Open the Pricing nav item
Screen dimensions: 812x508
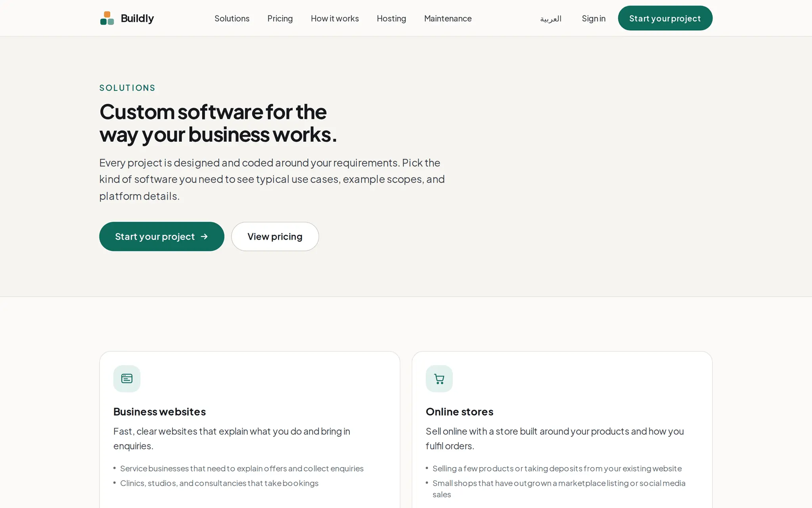tap(280, 19)
